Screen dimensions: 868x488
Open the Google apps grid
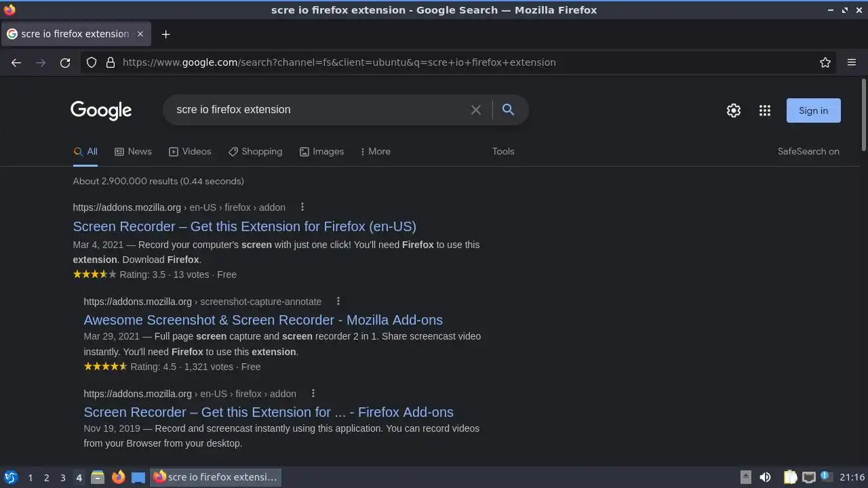[765, 110]
